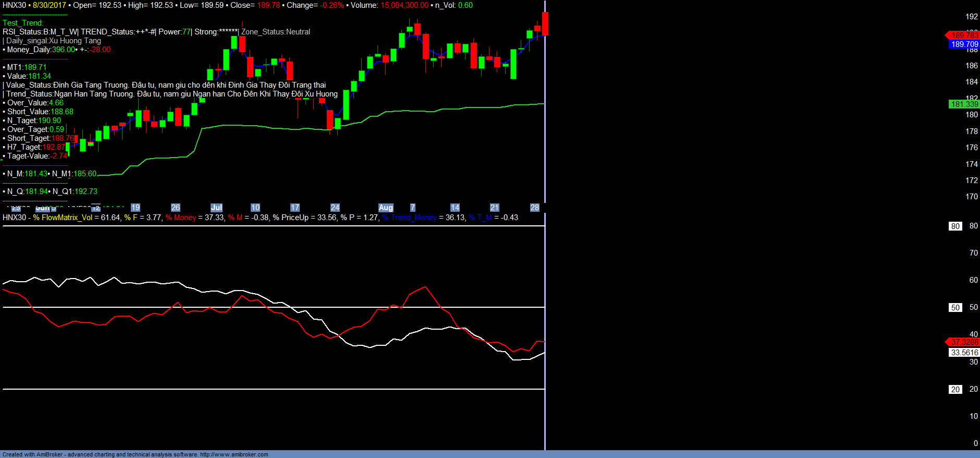Image resolution: width=980 pixels, height=458 pixels.
Task: Select the white 33.5616 indicator value label
Action: pyautogui.click(x=964, y=353)
